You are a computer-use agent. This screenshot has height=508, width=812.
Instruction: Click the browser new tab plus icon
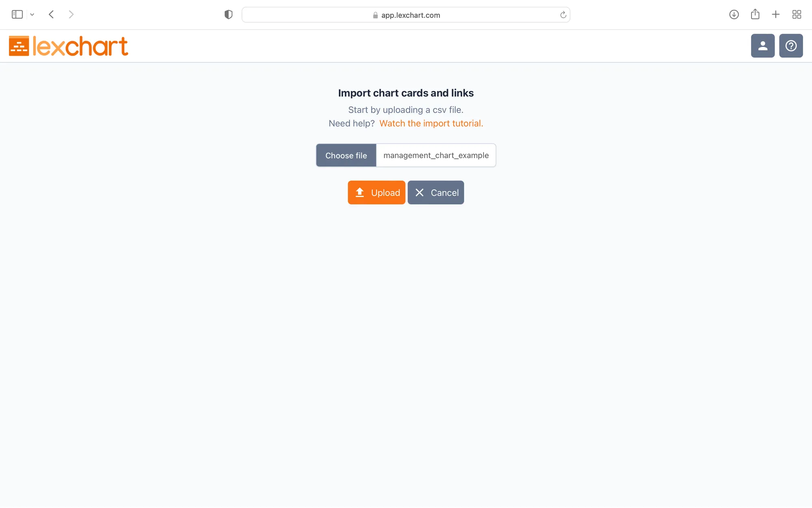[775, 14]
